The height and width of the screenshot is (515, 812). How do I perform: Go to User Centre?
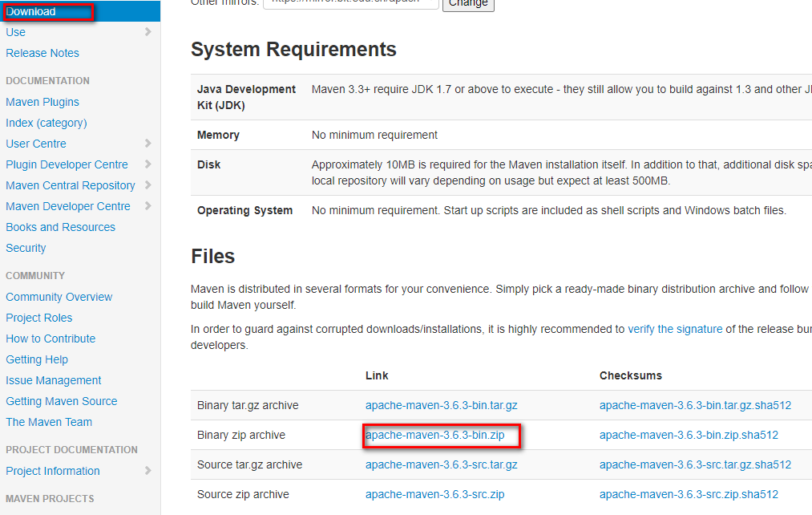click(36, 144)
